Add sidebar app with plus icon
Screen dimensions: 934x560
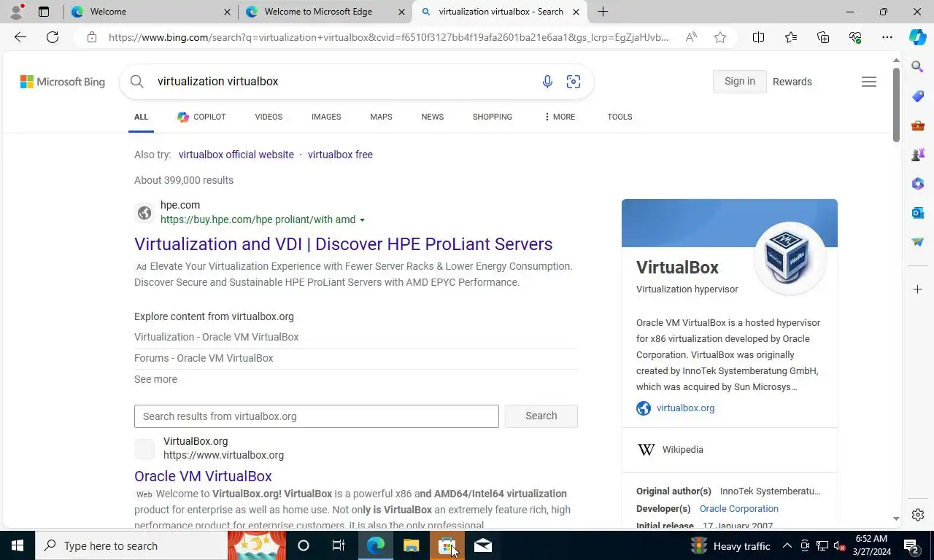(918, 289)
